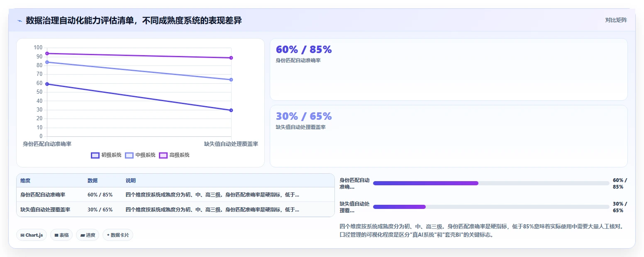Viewport: 644px width, 257px height.
Task: Toggle the 高级系统 legend swatch
Action: (163, 155)
